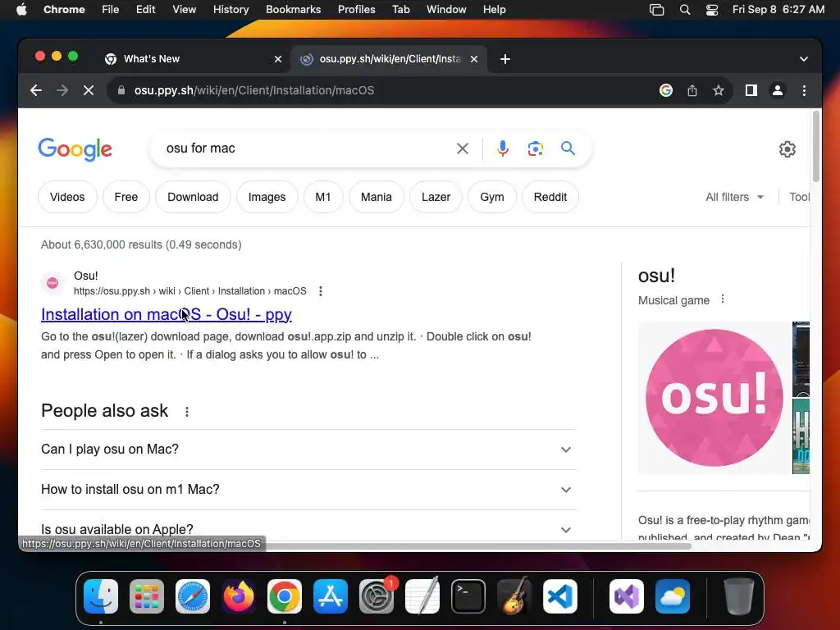The height and width of the screenshot is (630, 840).
Task: Close the osu.ppy.sh tab
Action: 474,59
